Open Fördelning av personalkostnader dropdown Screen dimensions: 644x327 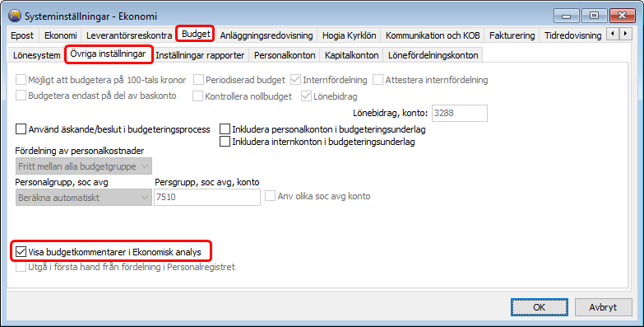click(x=83, y=166)
